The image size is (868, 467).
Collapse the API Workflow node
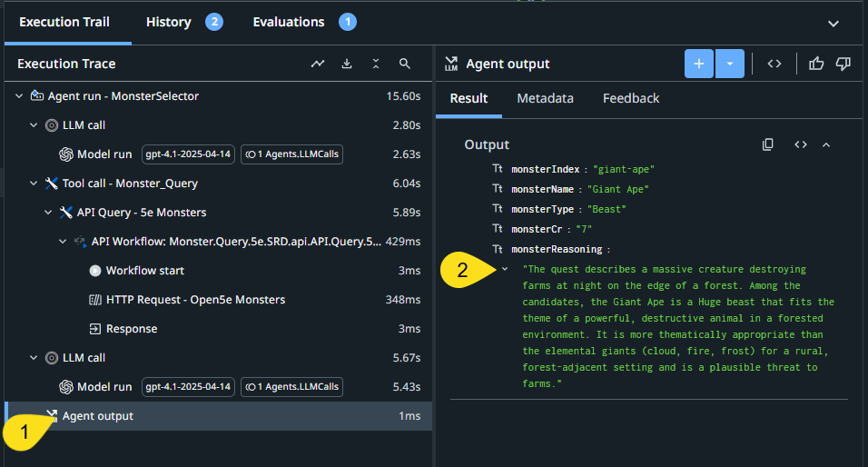click(63, 242)
